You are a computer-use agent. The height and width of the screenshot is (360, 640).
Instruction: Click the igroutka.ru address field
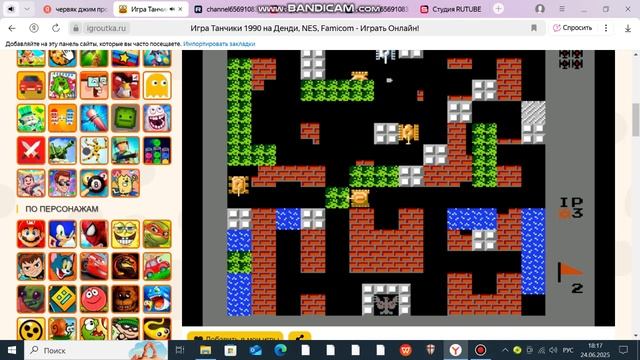click(107, 28)
